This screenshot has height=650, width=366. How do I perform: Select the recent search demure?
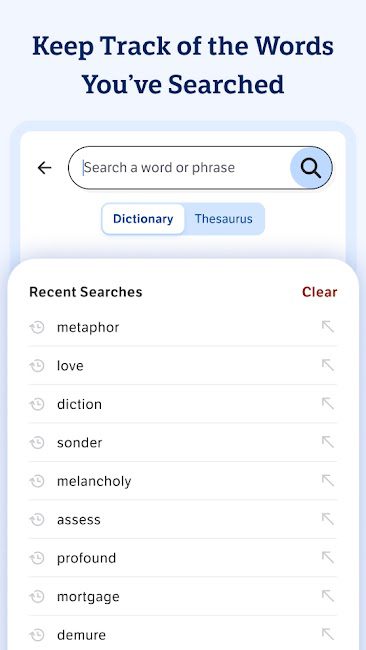click(183, 635)
